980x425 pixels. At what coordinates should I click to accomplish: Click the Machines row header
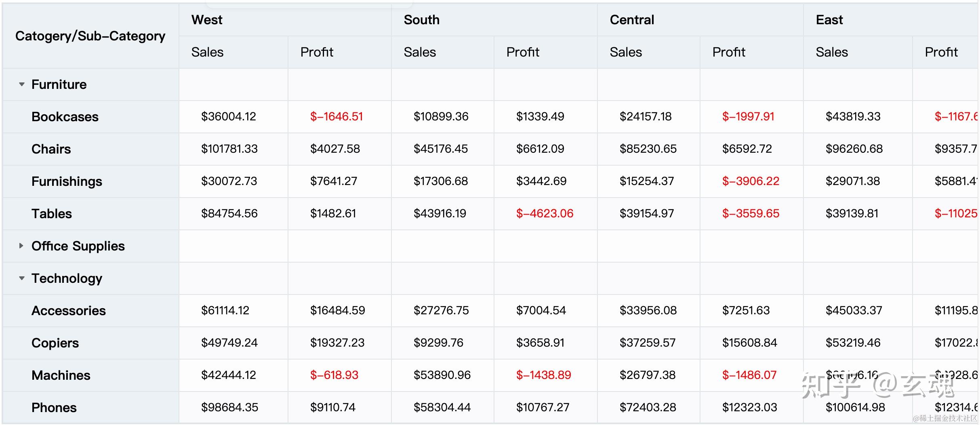pyautogui.click(x=61, y=375)
